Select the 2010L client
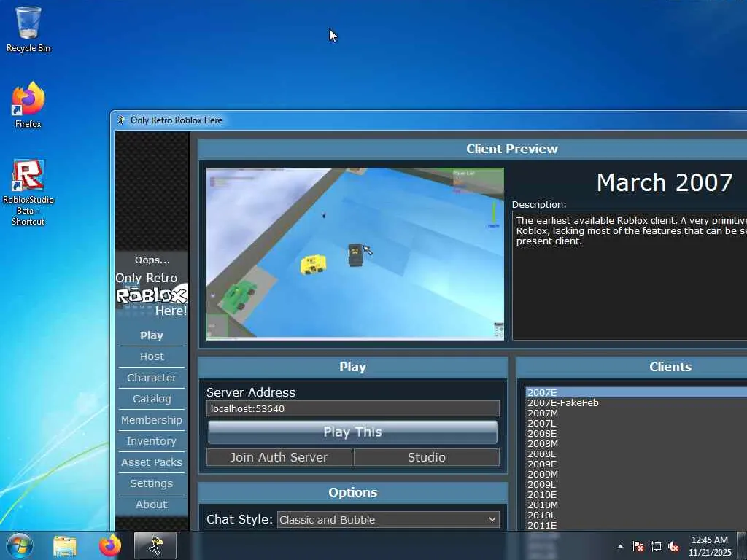This screenshot has width=747, height=560. (636, 516)
